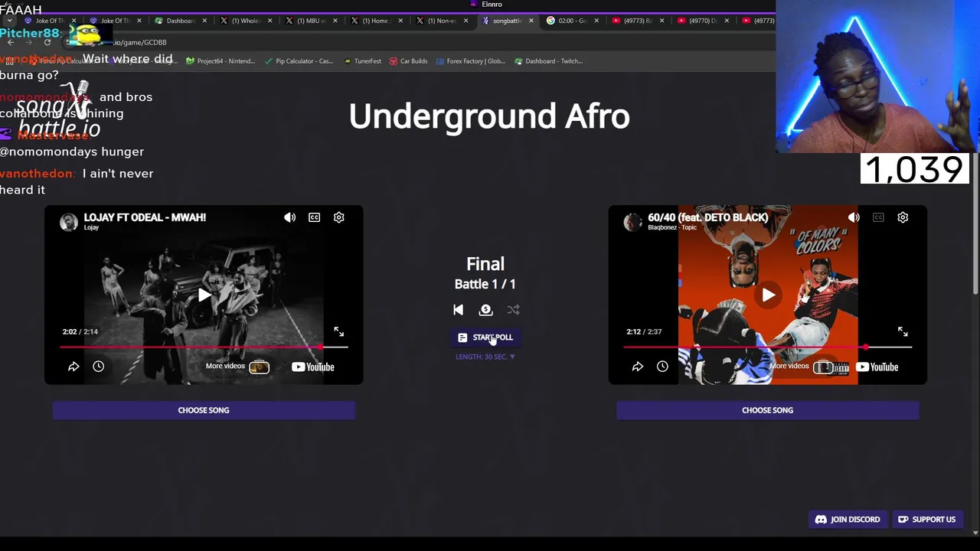Viewport: 980px width, 551px height.
Task: Open Support Us link
Action: pyautogui.click(x=926, y=520)
